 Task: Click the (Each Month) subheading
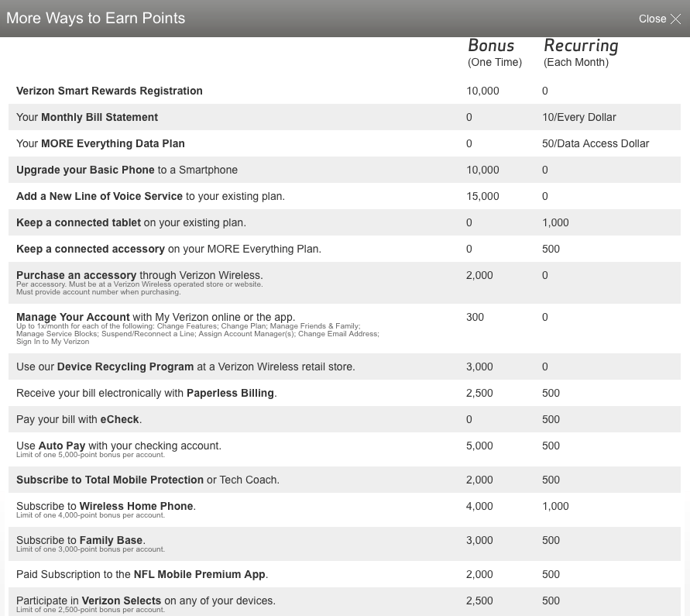576,62
